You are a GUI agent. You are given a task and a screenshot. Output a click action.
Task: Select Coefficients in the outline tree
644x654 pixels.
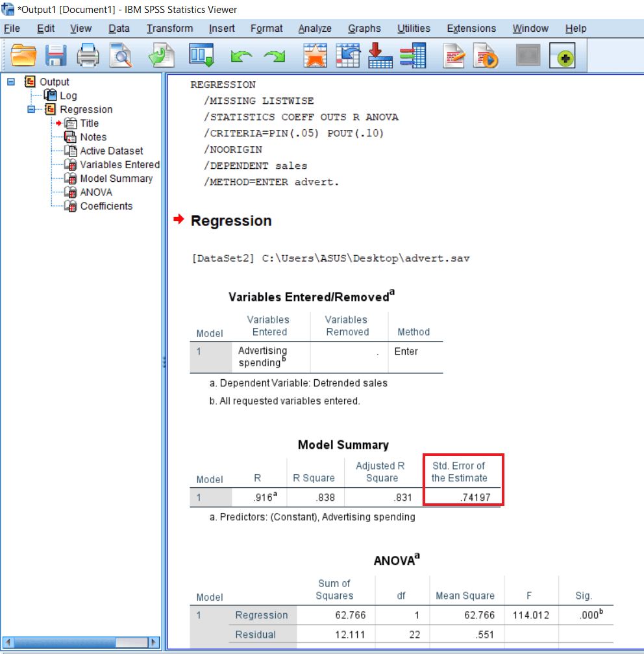click(x=106, y=206)
